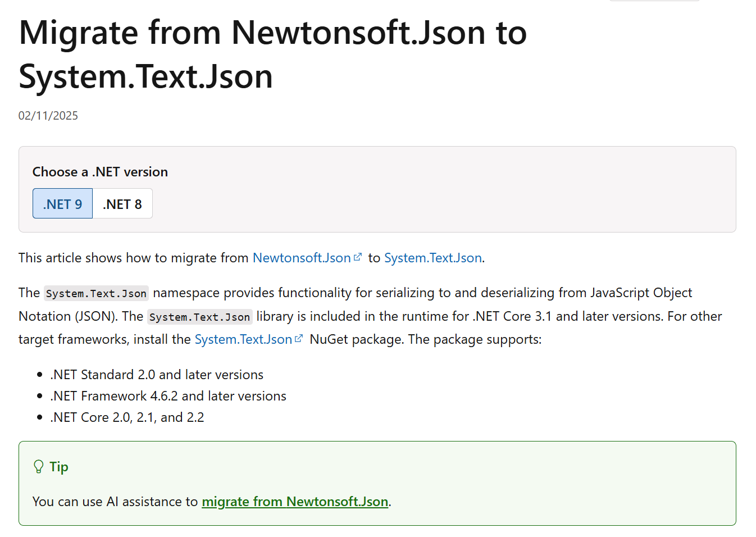Click external link icon beside NuGet package link

(299, 339)
